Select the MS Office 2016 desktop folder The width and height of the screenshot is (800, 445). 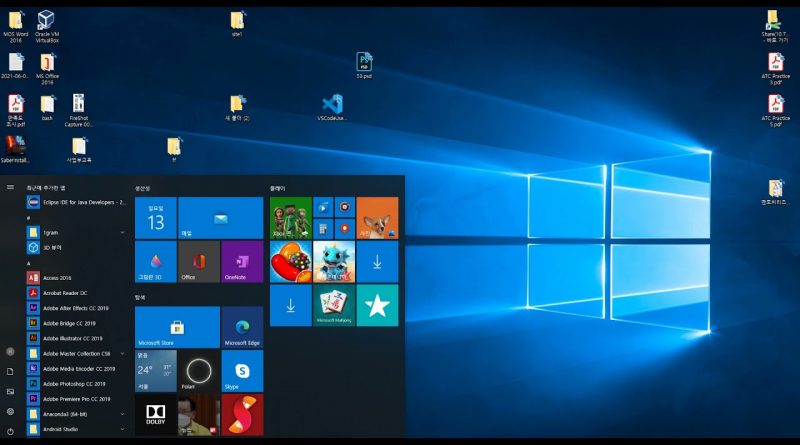point(47,68)
